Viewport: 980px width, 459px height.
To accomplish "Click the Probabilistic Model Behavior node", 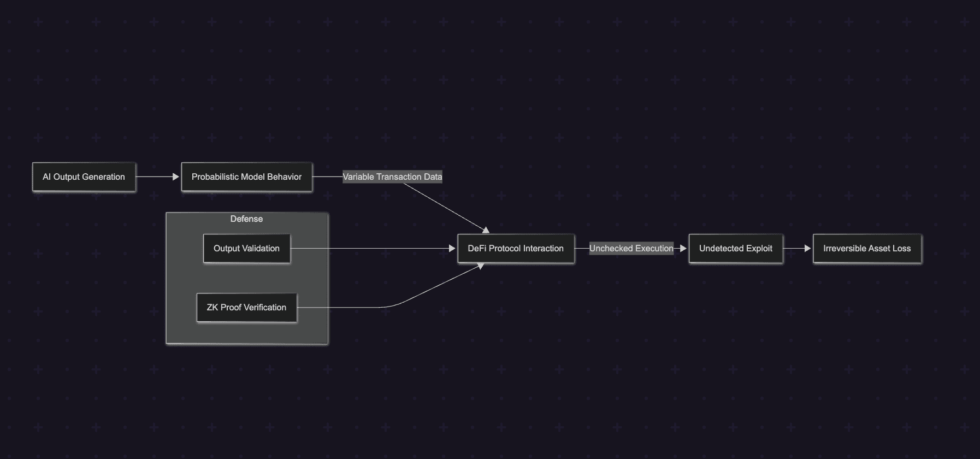I will [246, 177].
